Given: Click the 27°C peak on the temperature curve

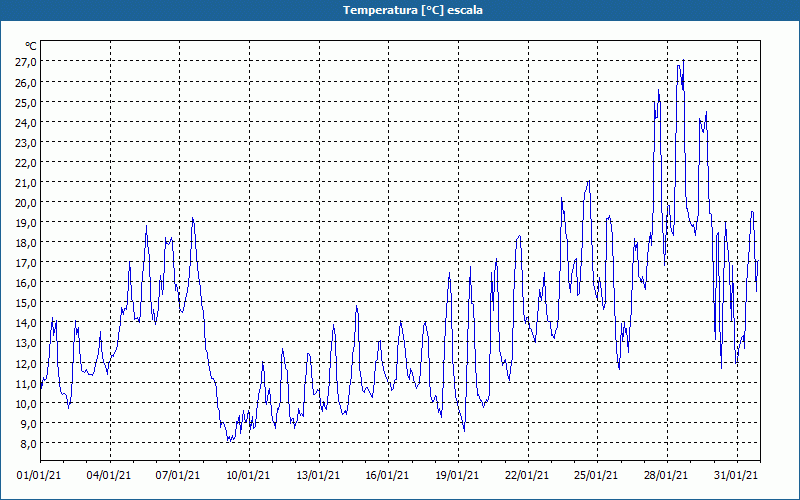Looking at the screenshot, I should point(683,60).
